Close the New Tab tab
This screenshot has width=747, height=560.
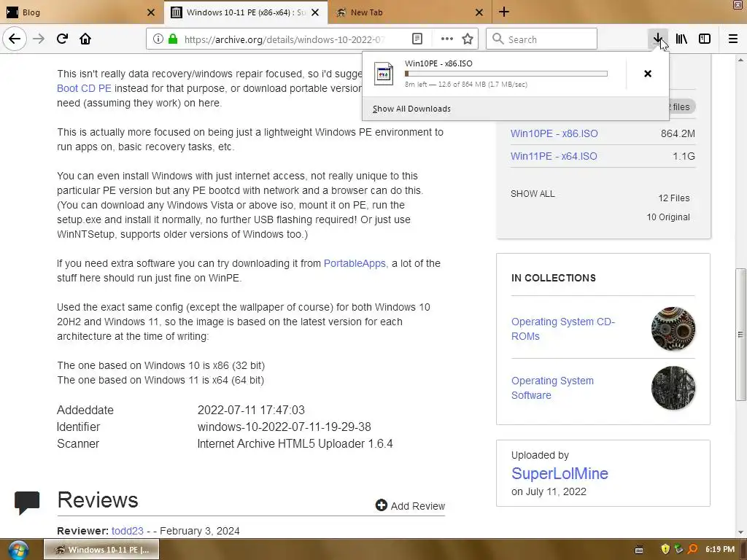point(479,13)
